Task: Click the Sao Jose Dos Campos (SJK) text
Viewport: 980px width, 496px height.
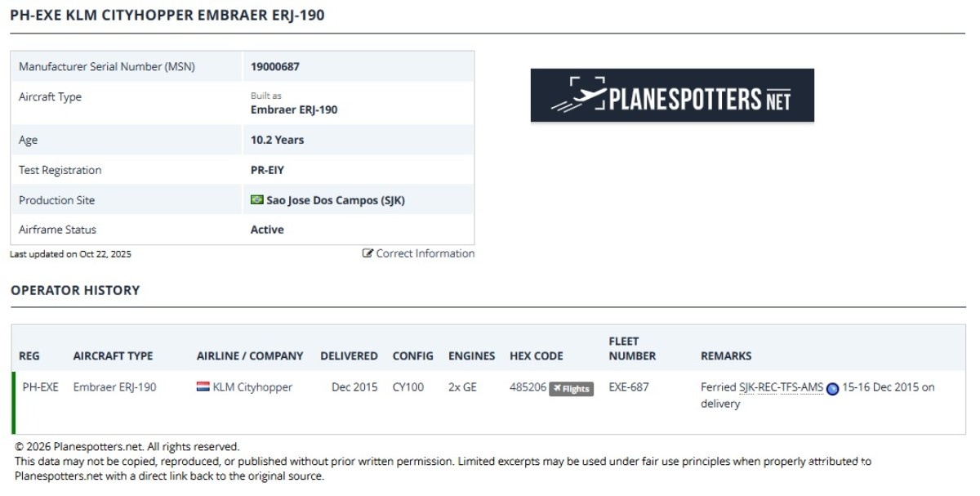Action: tap(336, 200)
